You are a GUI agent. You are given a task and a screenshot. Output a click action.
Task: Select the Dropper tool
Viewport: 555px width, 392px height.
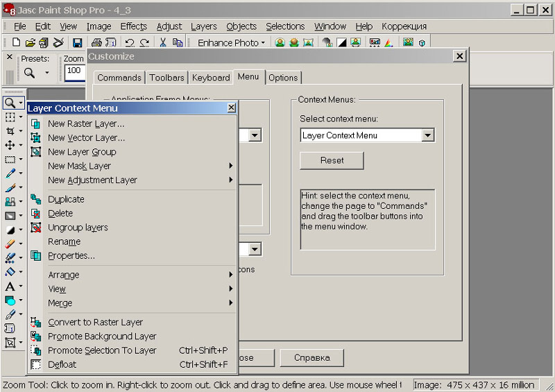click(10, 173)
